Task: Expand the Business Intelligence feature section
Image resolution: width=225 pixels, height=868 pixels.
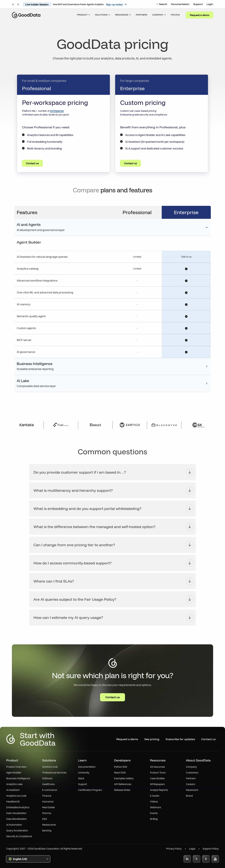Action: tap(206, 366)
